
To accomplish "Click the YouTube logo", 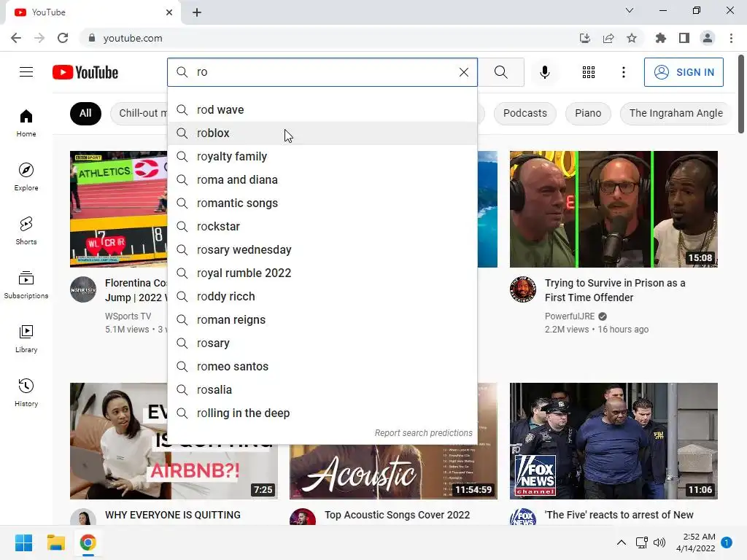I will [x=85, y=72].
